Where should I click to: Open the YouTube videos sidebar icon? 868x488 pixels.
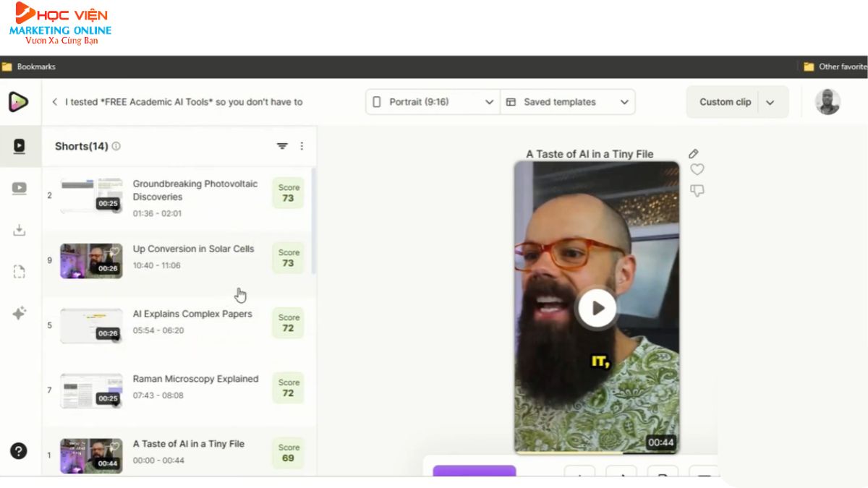click(20, 189)
